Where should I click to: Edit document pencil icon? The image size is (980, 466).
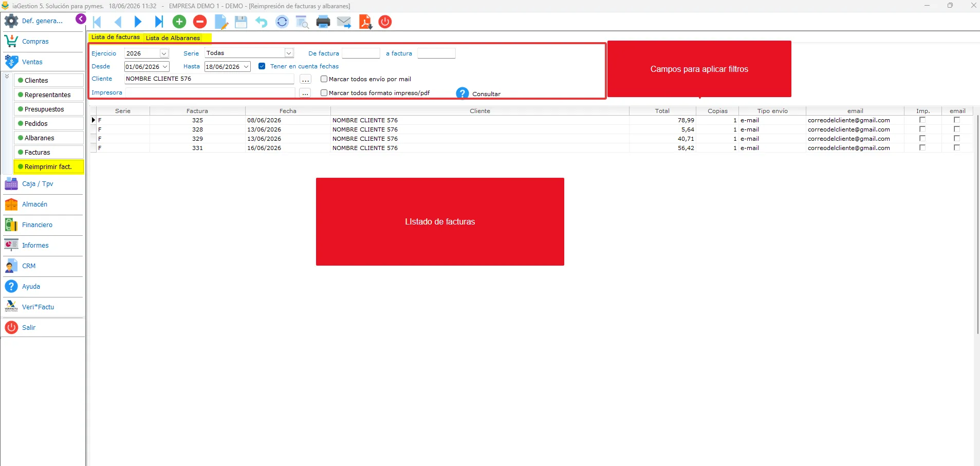(221, 22)
